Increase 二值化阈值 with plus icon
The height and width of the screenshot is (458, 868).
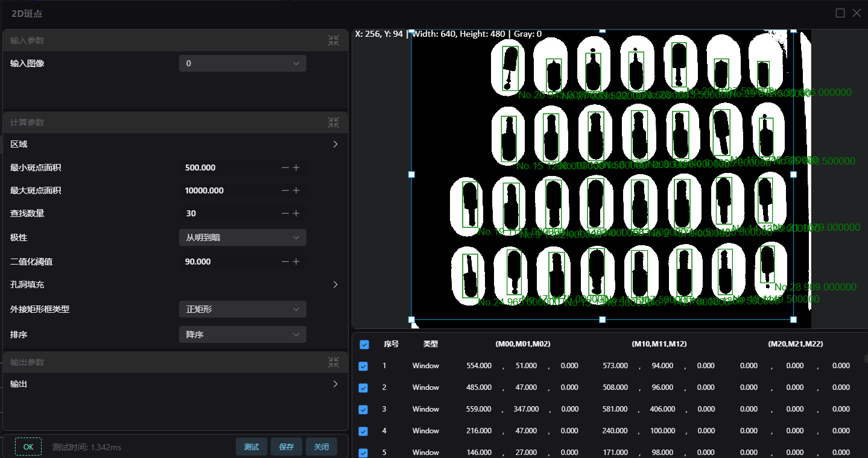click(296, 262)
